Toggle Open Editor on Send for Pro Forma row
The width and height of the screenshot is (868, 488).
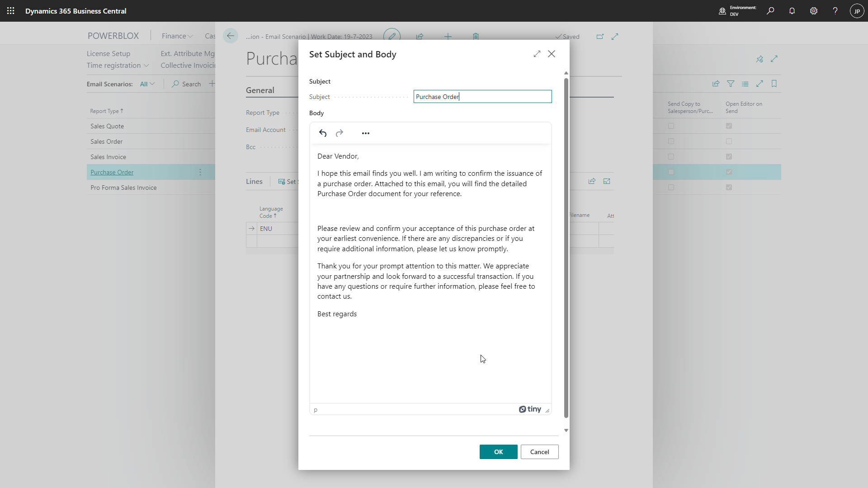729,188
